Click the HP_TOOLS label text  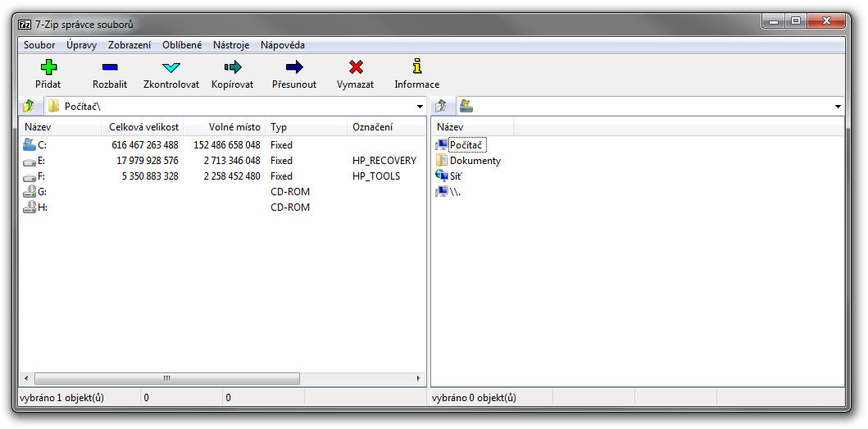click(x=376, y=176)
